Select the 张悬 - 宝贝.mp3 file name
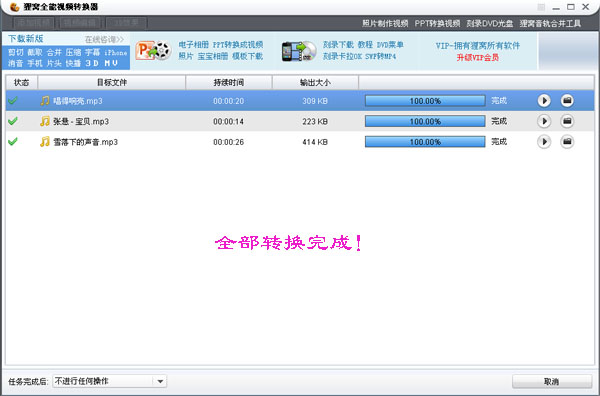Image resolution: width=600 pixels, height=396 pixels. pos(81,121)
